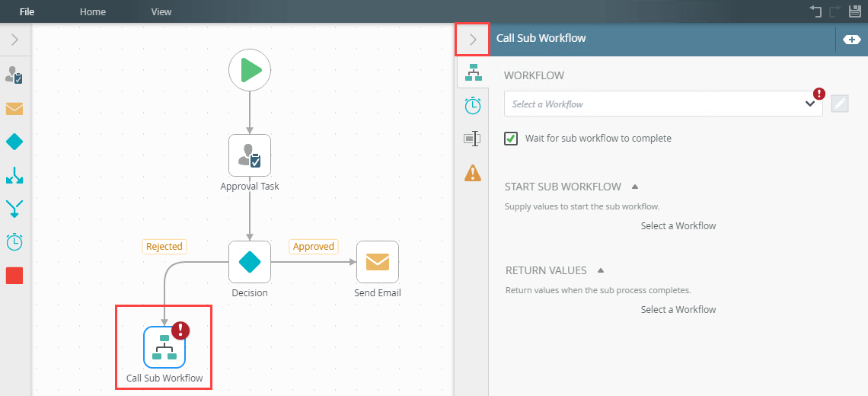Expand the left toolbox panel
The height and width of the screenshot is (396, 868).
click(15, 40)
